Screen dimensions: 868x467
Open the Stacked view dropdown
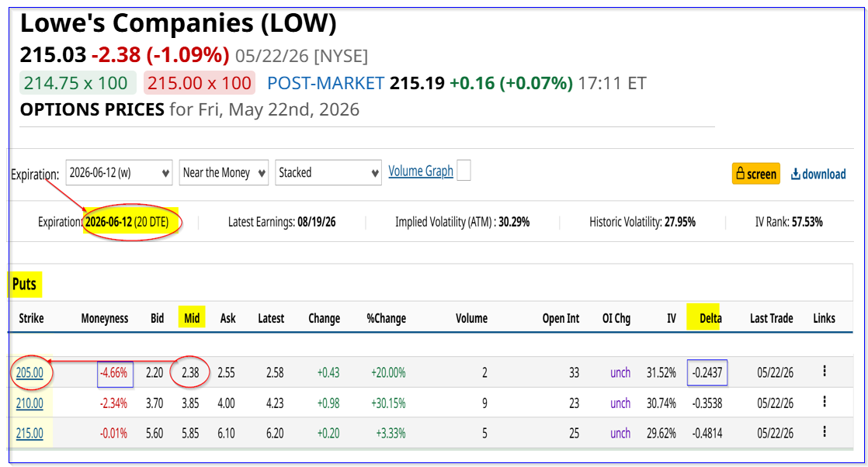pos(328,173)
